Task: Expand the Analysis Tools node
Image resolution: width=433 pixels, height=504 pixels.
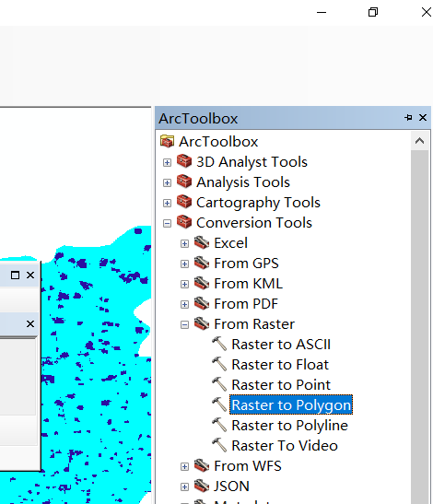Action: tap(167, 182)
